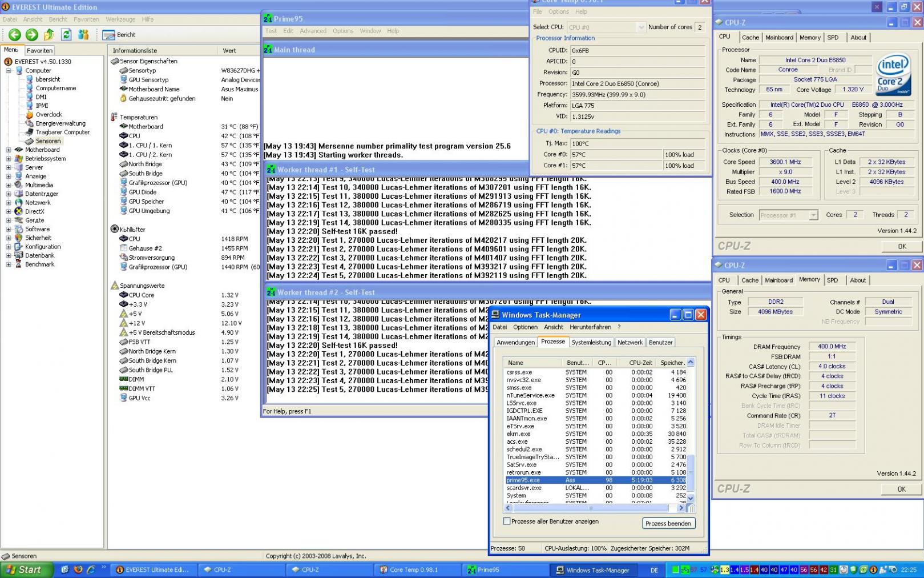Switch to the Systemleistung tab in Task-Manager
The width and height of the screenshot is (924, 578).
tap(591, 342)
